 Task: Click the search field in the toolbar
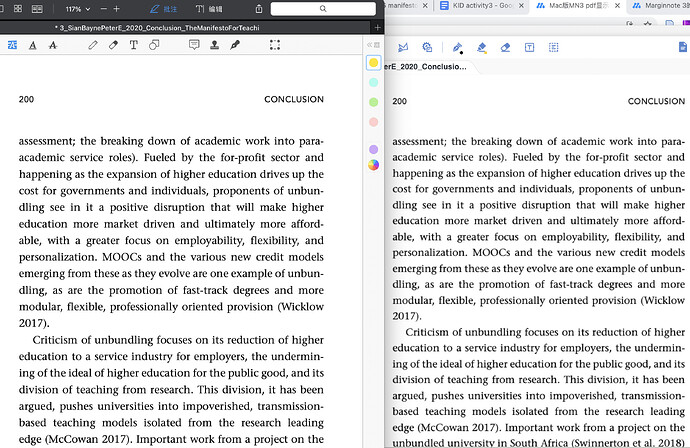click(x=323, y=8)
